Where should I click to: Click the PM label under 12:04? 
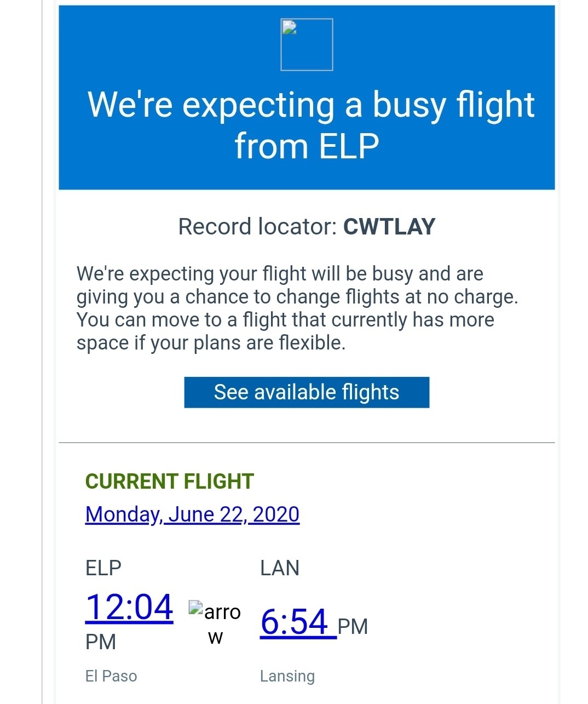point(101,642)
